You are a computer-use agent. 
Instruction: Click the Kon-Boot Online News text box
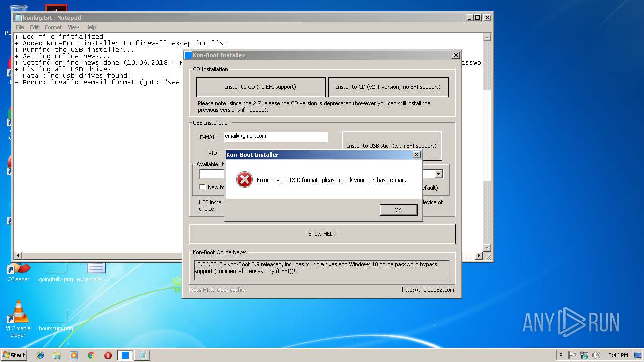[322, 270]
